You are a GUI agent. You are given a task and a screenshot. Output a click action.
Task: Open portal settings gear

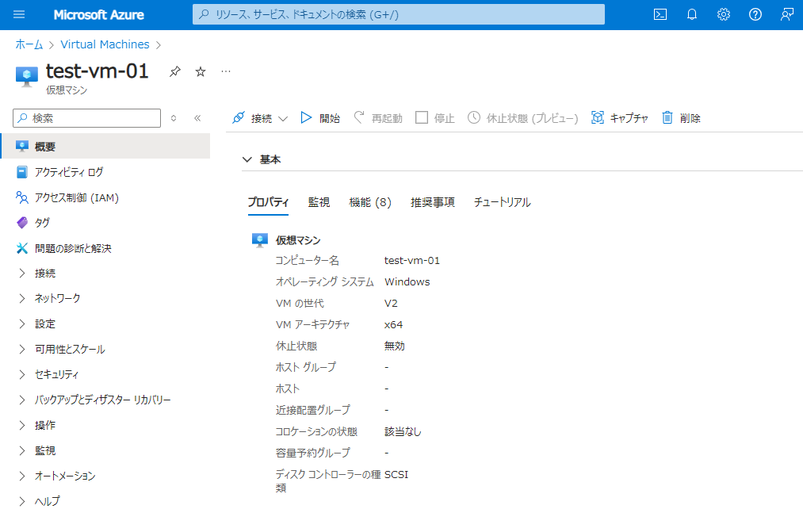[x=724, y=14]
